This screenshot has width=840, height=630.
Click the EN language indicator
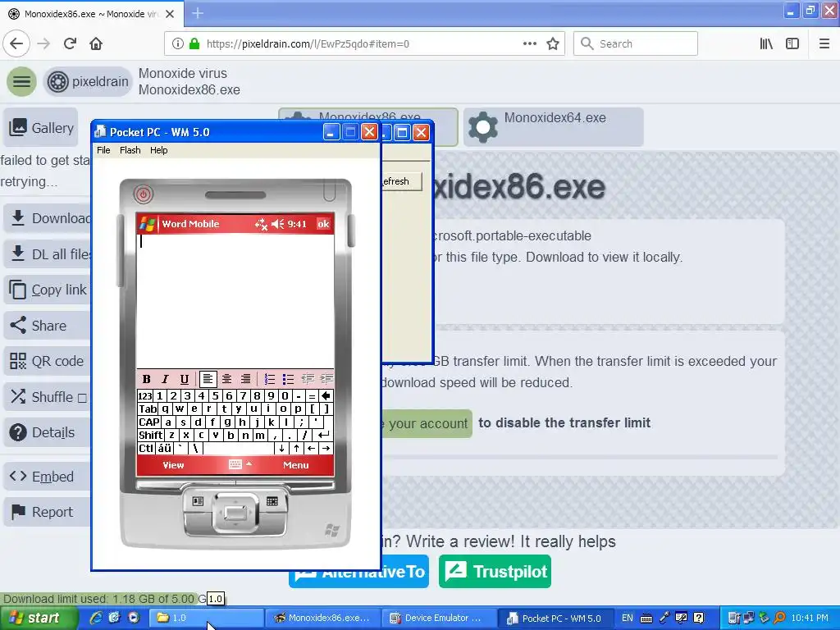point(628,618)
